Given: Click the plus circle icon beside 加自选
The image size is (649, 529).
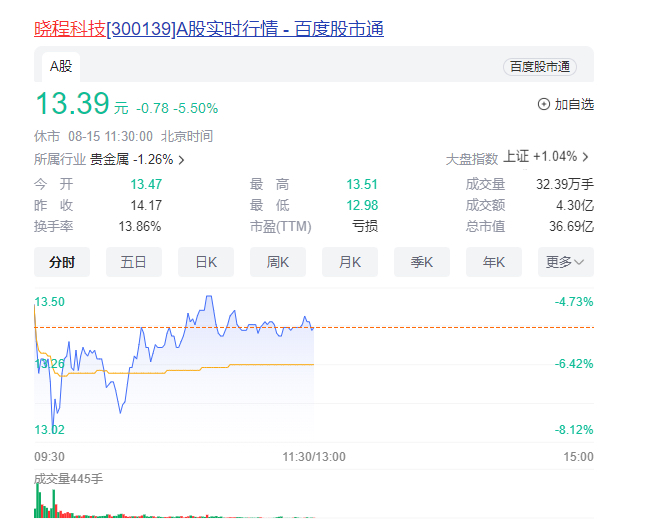Looking at the screenshot, I should click(x=543, y=104).
